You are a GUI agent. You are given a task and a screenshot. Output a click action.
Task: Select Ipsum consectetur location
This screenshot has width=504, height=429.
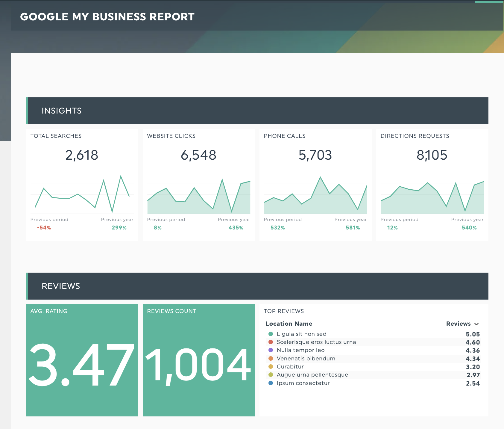coord(303,383)
